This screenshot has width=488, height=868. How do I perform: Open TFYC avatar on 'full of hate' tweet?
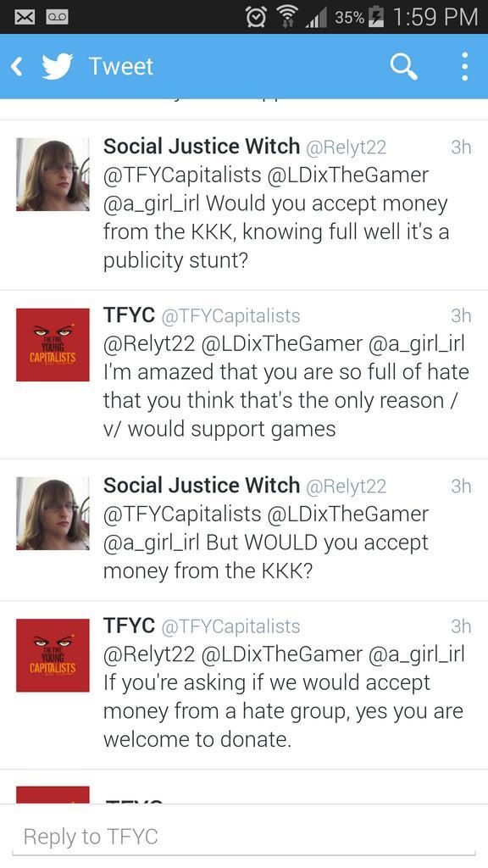[53, 344]
